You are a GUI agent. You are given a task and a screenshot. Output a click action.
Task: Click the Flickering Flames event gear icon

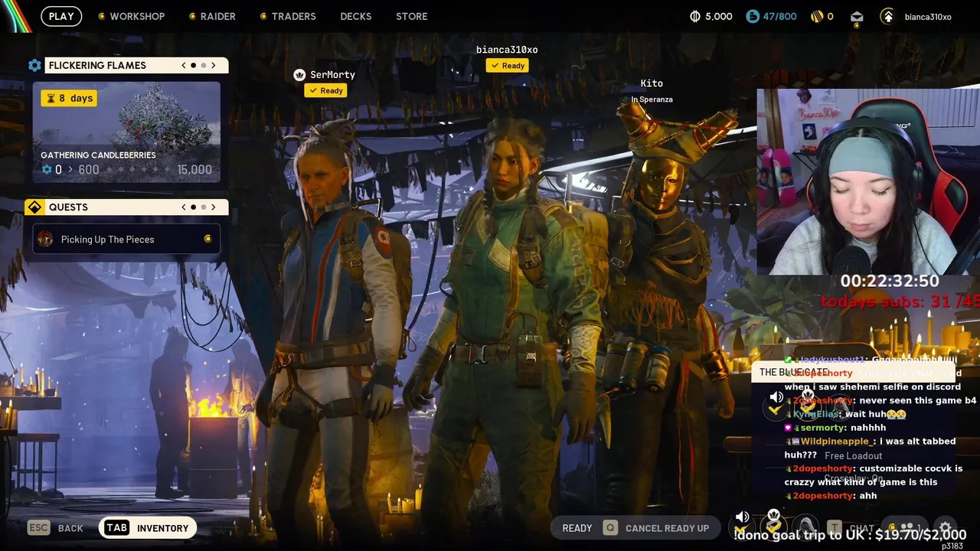point(34,65)
